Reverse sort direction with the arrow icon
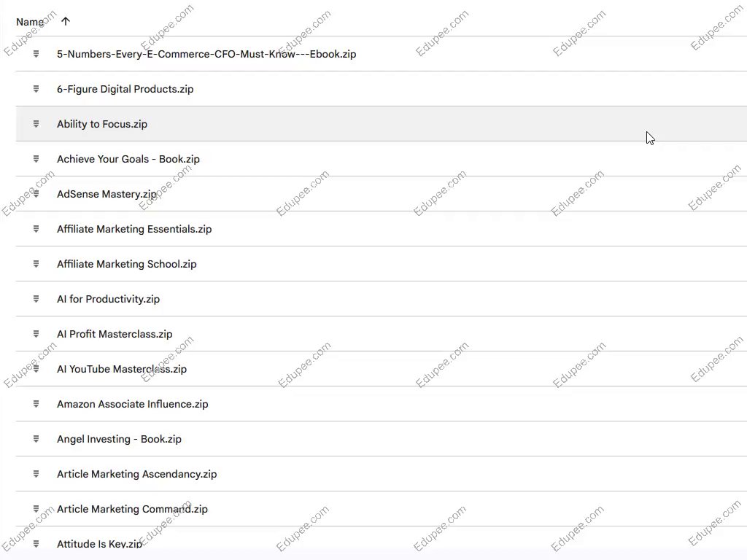Screen dimensions: 747x560 tap(66, 21)
